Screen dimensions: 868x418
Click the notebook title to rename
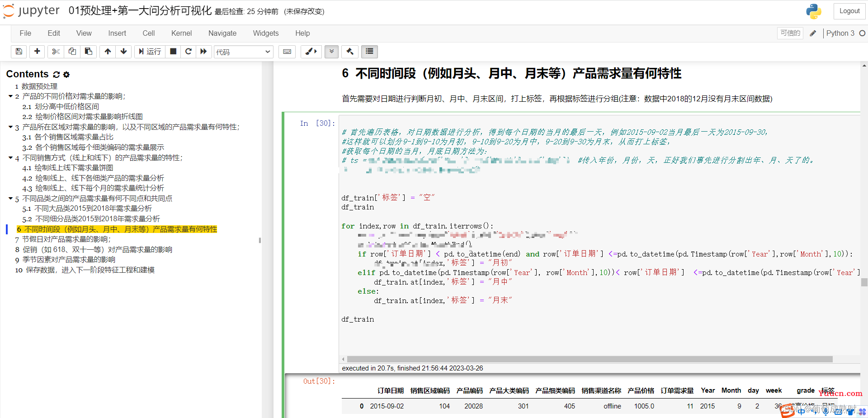pyautogui.click(x=140, y=11)
